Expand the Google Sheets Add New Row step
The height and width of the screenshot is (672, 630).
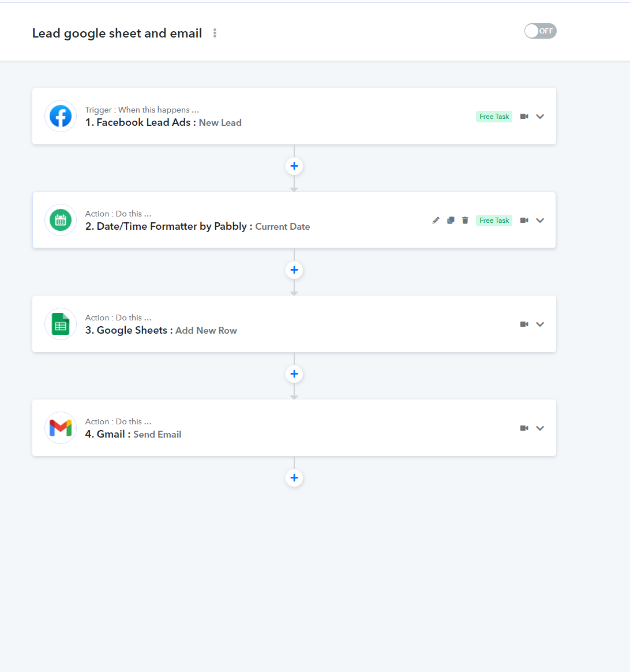[x=540, y=324]
